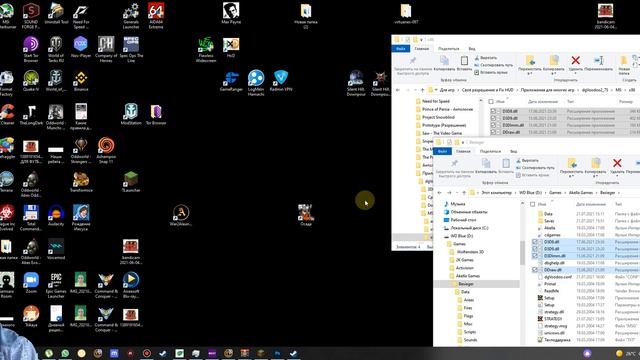Select the Flawless Widescreen desktop icon
Screen dimensions: 640x360
206,49
